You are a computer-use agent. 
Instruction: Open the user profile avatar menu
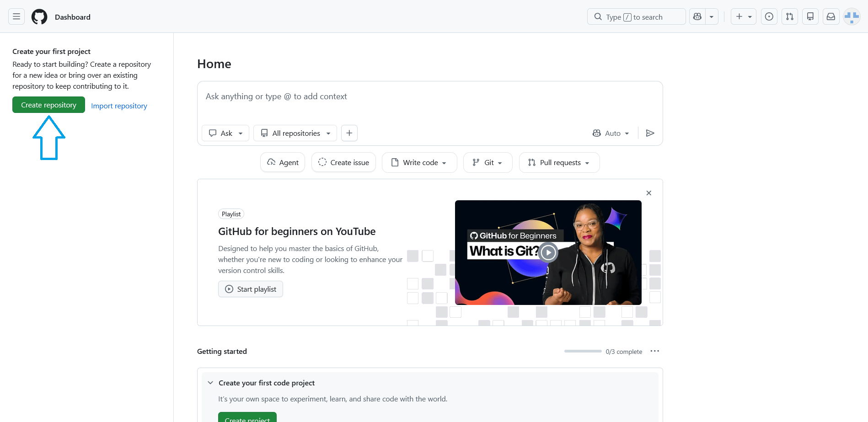point(852,17)
